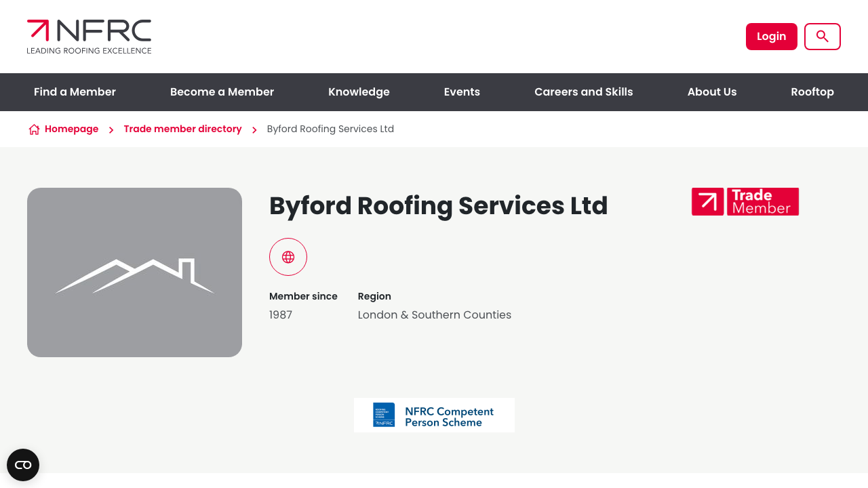This screenshot has height=488, width=868.
Task: Click the globe website icon
Action: point(288,257)
